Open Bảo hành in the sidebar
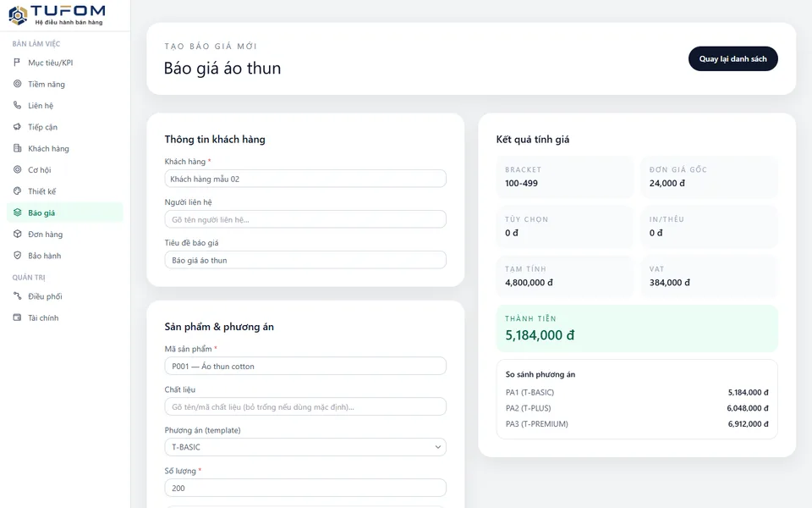The width and height of the screenshot is (812, 508). pyautogui.click(x=65, y=256)
